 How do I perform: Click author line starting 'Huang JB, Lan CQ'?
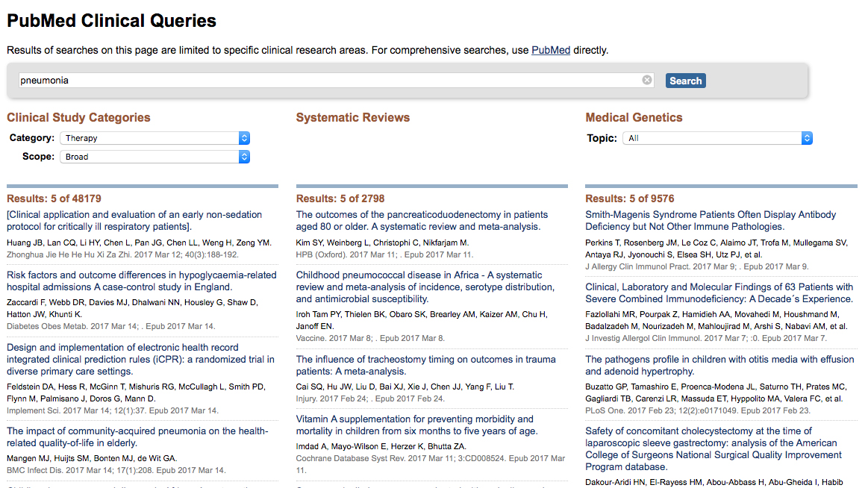[x=139, y=243]
